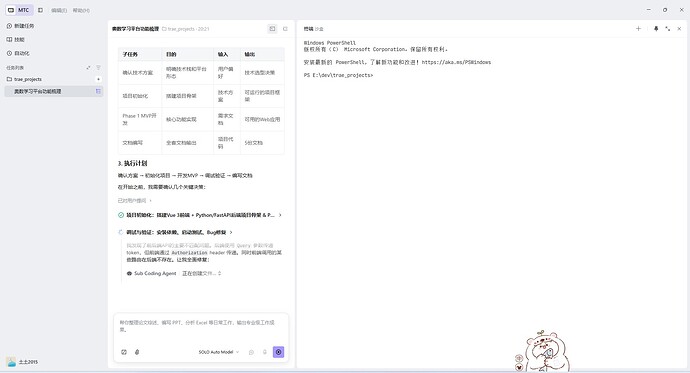Click the PS E:\dev\trae_projects prompt line
The image size is (690, 373).
pyautogui.click(x=338, y=75)
